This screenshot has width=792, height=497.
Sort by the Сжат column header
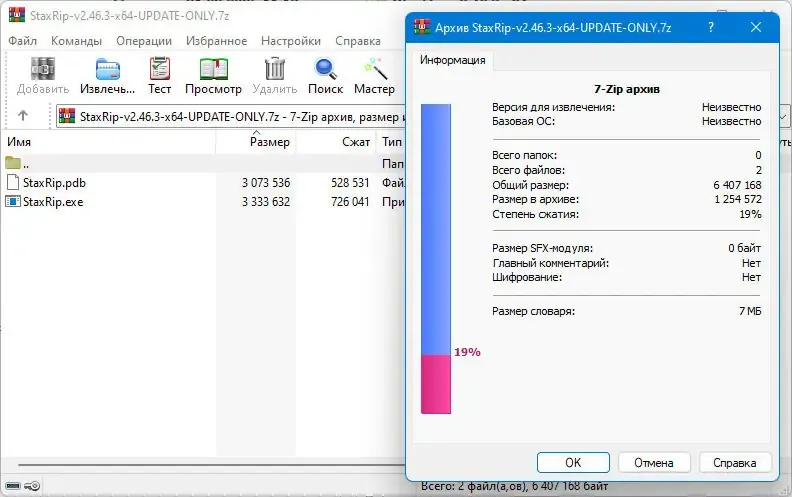click(336, 142)
